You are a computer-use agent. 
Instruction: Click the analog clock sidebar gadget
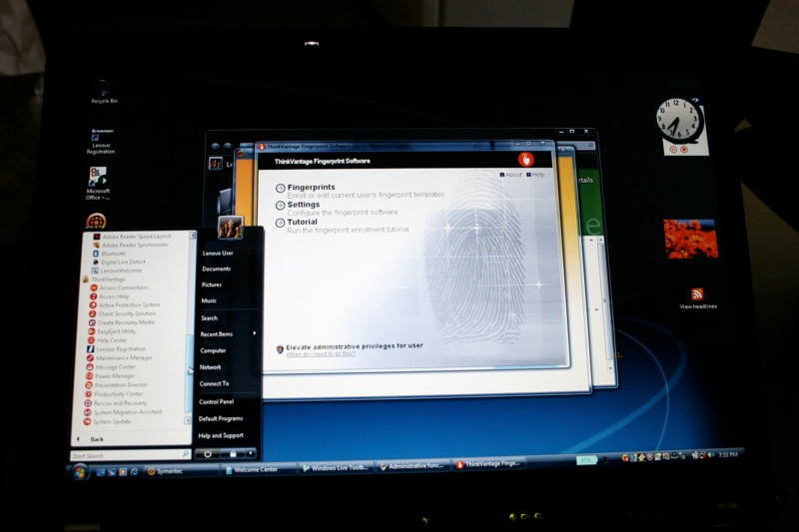(x=679, y=121)
